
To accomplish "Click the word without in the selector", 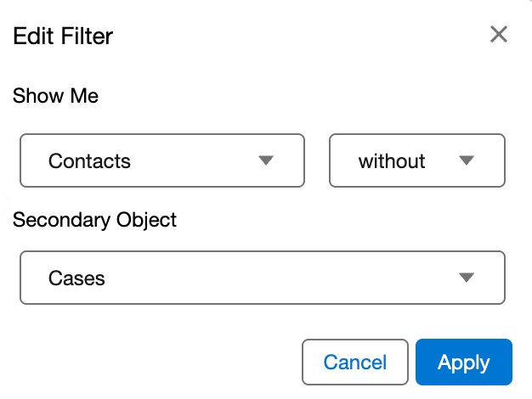I will click(x=392, y=160).
